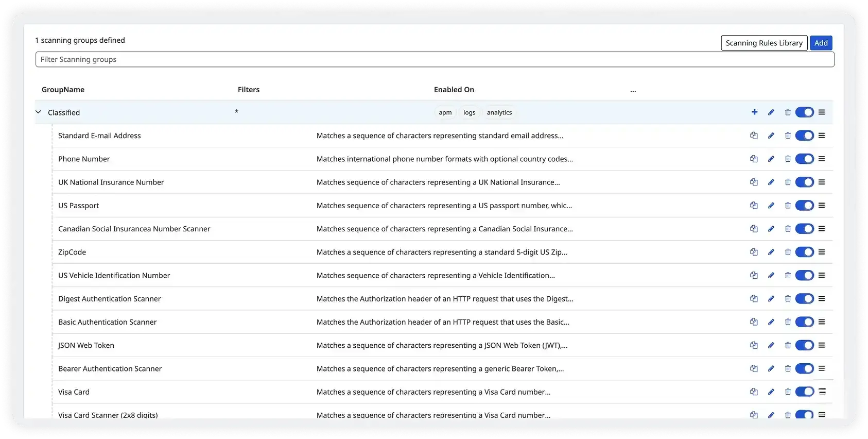Viewport: 868px width, 439px height.
Task: Open the Scanning Rules Library
Action: click(764, 43)
